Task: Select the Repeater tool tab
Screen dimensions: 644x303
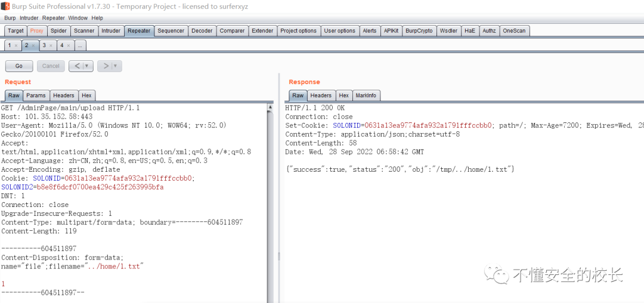Action: click(x=139, y=31)
